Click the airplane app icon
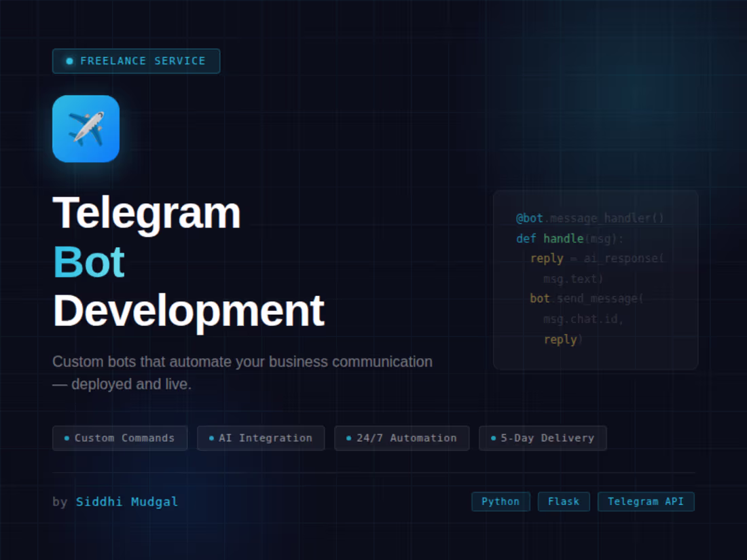 point(86,128)
